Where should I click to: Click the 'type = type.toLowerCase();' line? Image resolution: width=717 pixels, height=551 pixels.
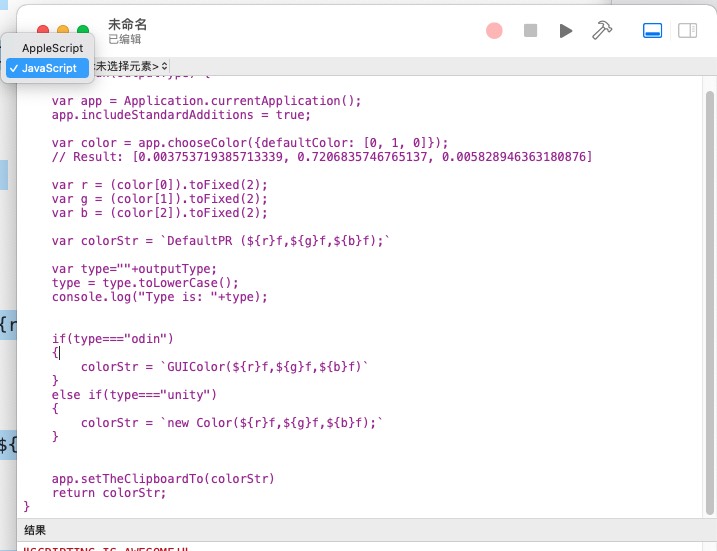145,283
